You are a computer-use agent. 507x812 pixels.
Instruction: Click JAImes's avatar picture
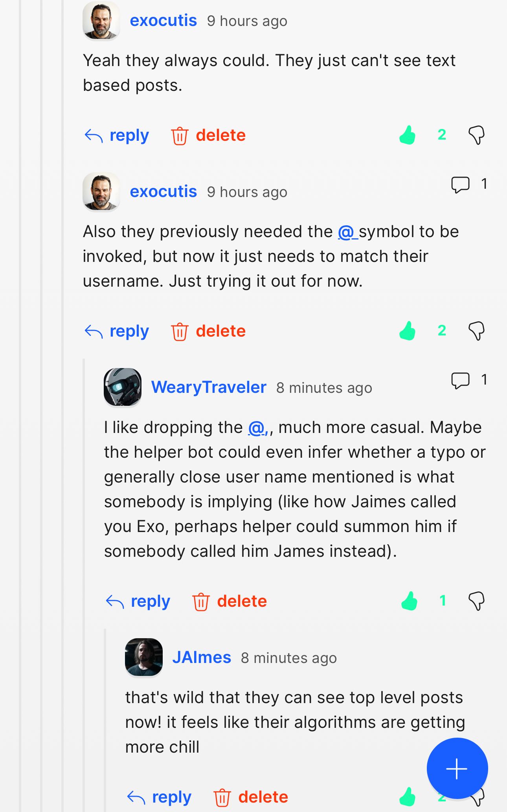[144, 657]
